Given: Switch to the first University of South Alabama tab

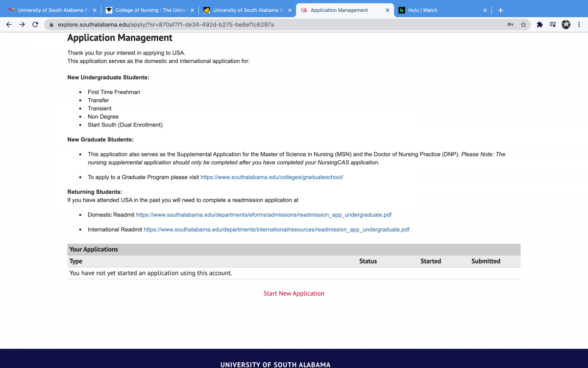Looking at the screenshot, I should (52, 10).
